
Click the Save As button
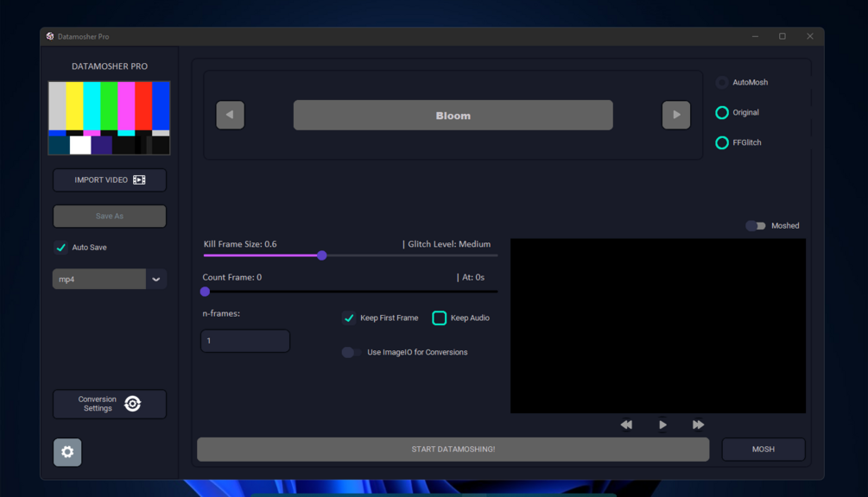point(110,217)
